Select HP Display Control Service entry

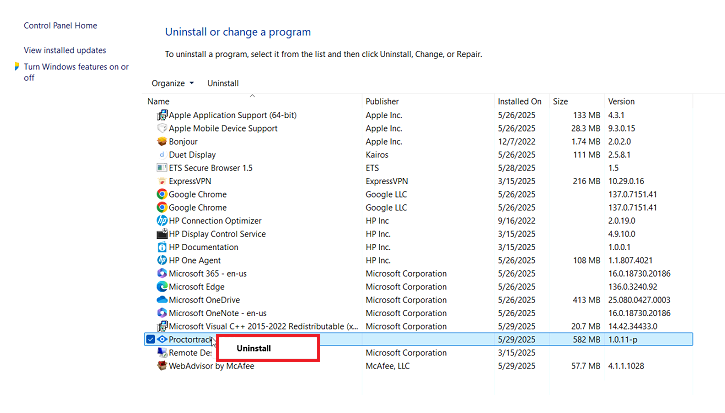[217, 234]
